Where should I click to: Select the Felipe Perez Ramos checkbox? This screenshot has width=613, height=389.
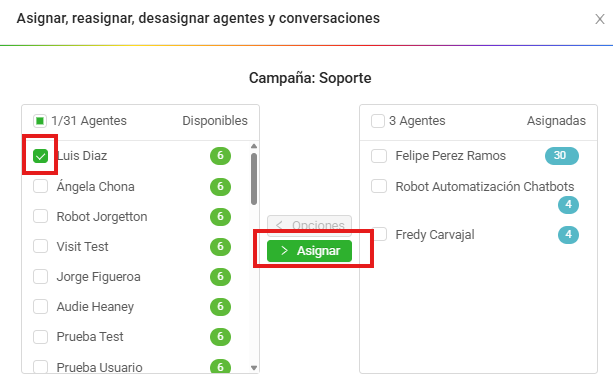(x=379, y=156)
